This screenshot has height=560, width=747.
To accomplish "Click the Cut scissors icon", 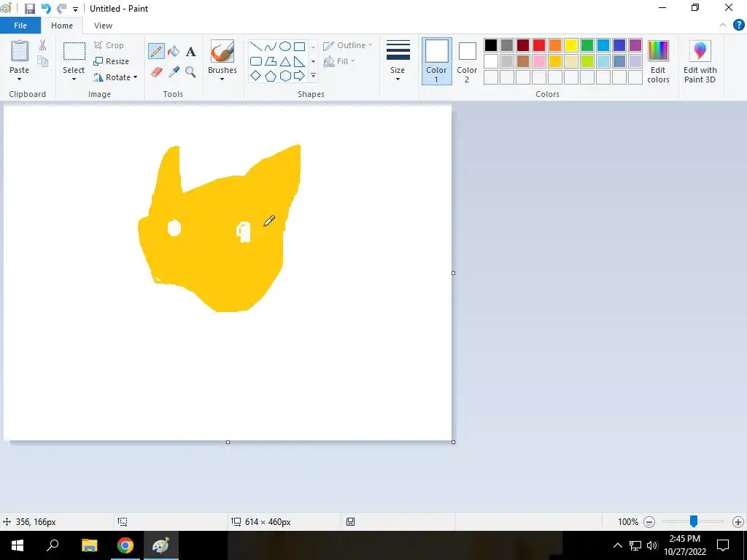I will point(43,45).
